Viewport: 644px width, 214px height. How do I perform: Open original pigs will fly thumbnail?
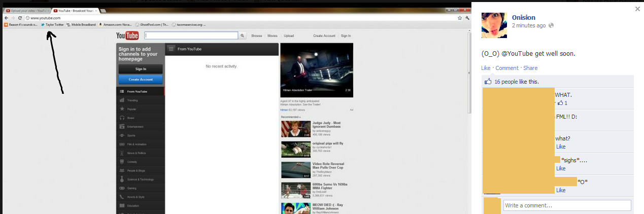(x=296, y=149)
